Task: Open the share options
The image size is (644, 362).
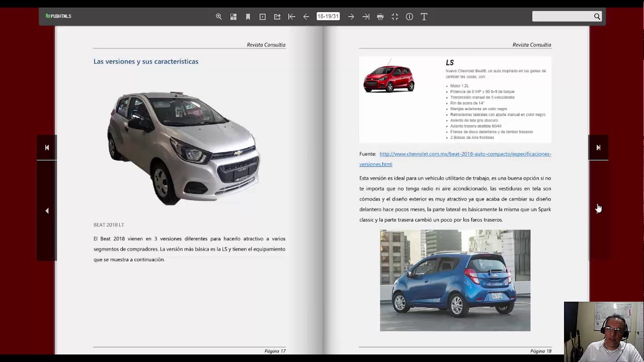Action: [x=277, y=17]
